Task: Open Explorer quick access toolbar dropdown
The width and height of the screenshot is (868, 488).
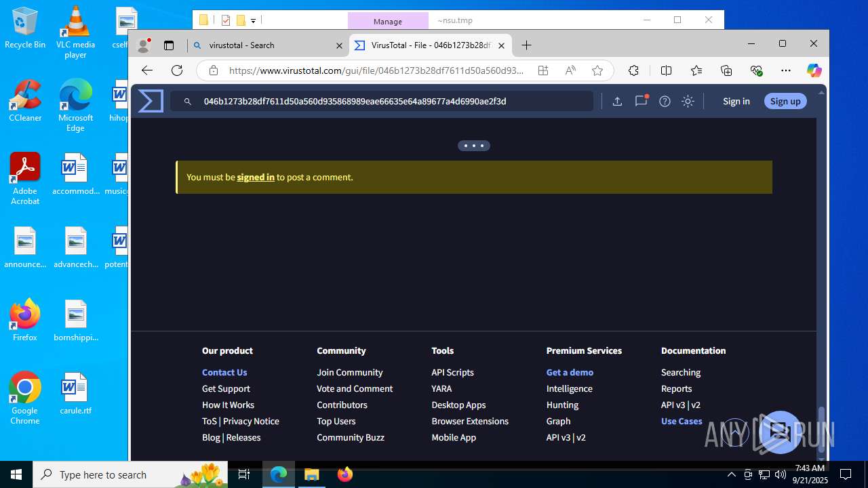Action: (x=253, y=20)
